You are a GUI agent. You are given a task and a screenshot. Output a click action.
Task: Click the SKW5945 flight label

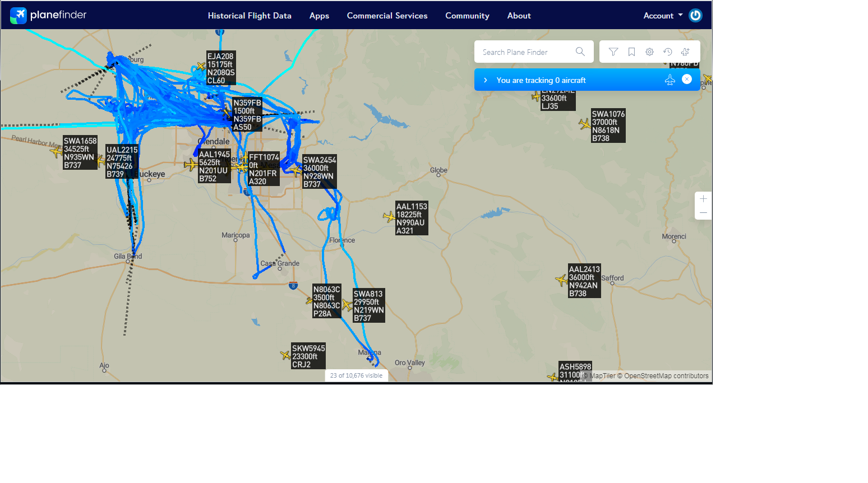[308, 356]
